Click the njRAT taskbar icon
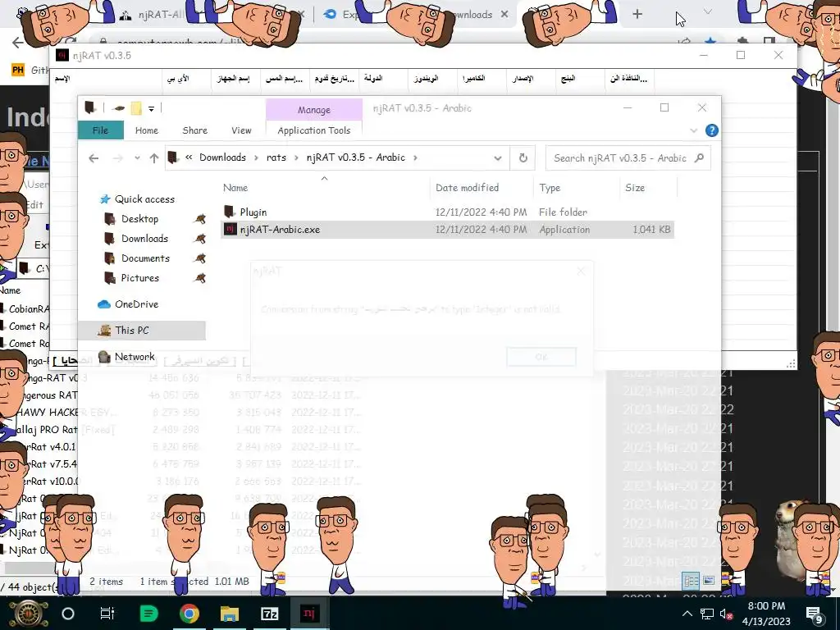Image resolution: width=840 pixels, height=630 pixels. (309, 614)
